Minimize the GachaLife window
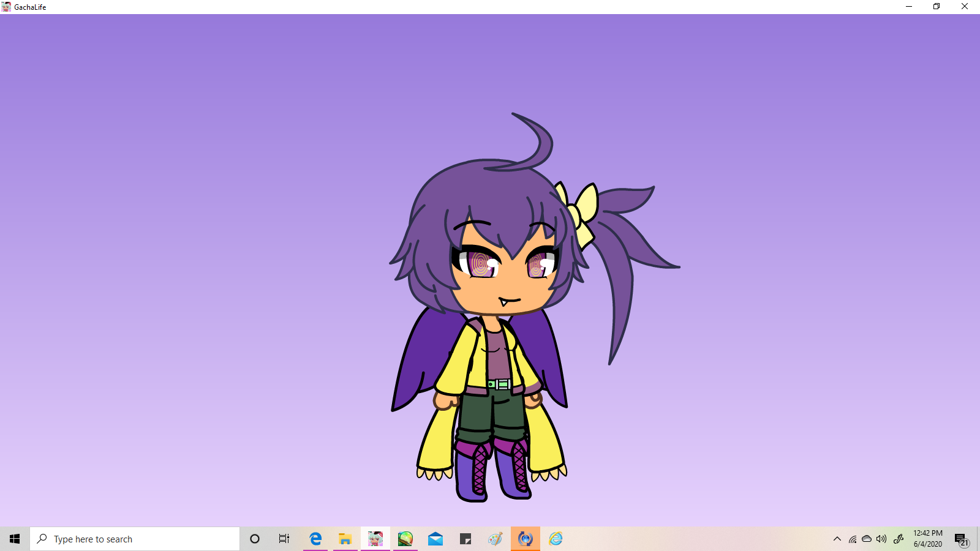 pos(909,7)
